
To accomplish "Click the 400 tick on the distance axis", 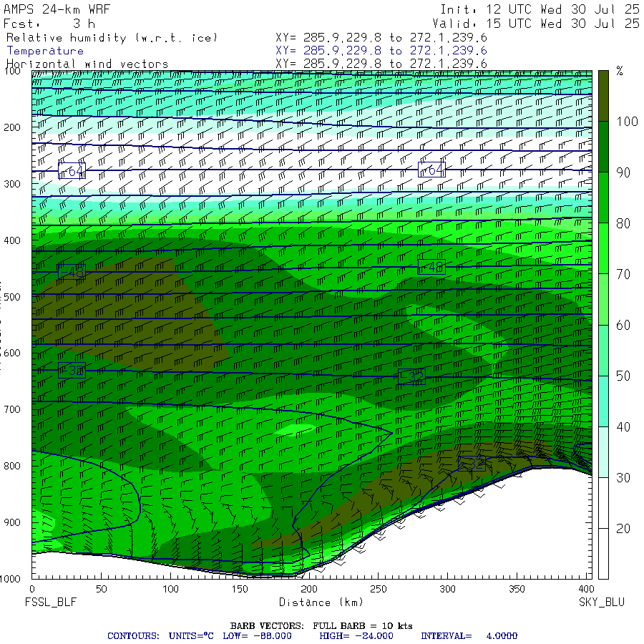I will pyautogui.click(x=585, y=589).
